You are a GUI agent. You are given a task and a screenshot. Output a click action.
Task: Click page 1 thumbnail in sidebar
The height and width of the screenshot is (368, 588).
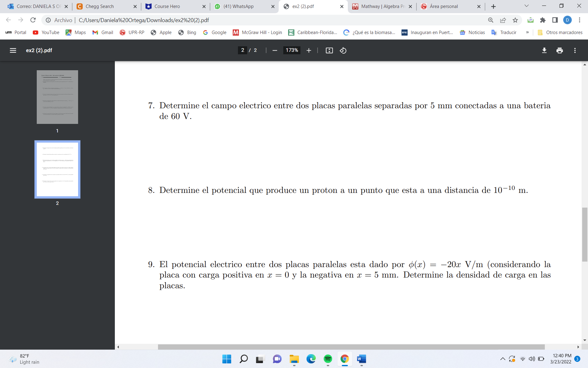[58, 97]
